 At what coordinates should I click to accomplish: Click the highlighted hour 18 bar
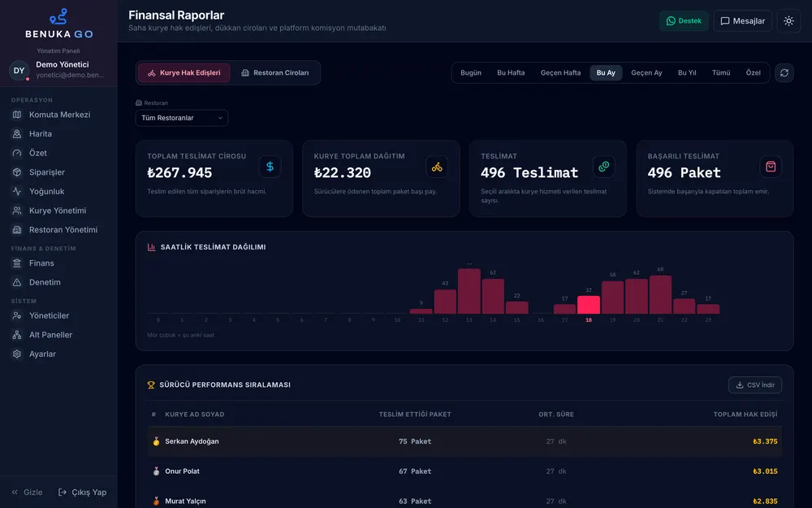tap(588, 305)
